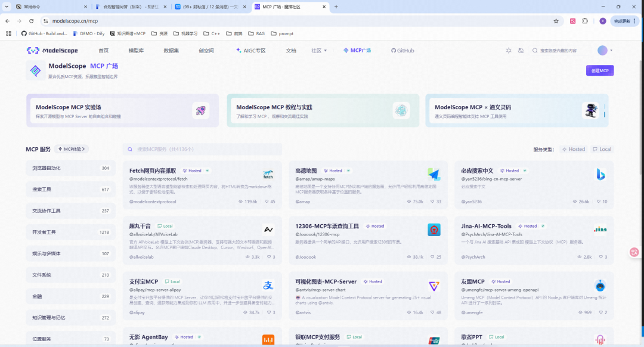Click the Bing logo on 必应搜索中文 card

coord(600,175)
